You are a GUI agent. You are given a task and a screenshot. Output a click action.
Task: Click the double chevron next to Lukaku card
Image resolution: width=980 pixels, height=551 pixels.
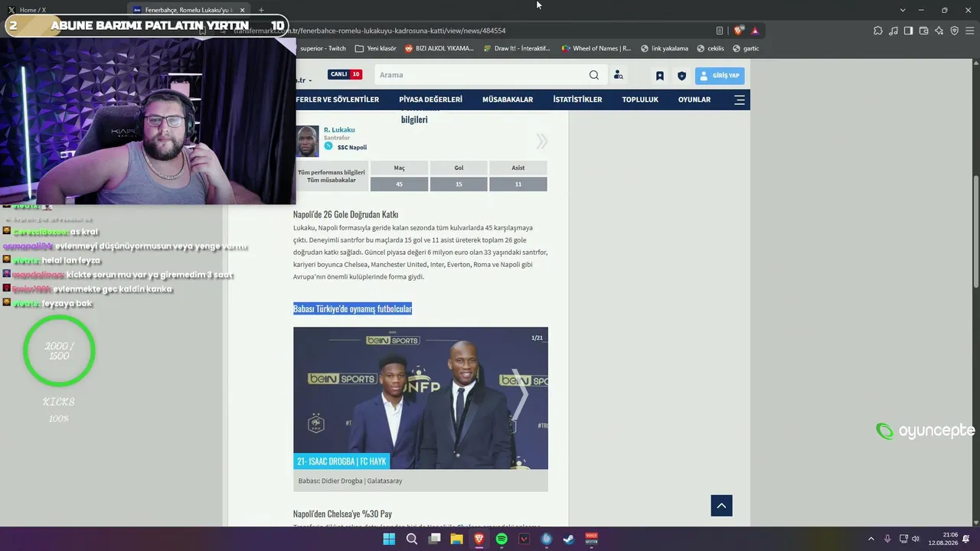pos(541,141)
